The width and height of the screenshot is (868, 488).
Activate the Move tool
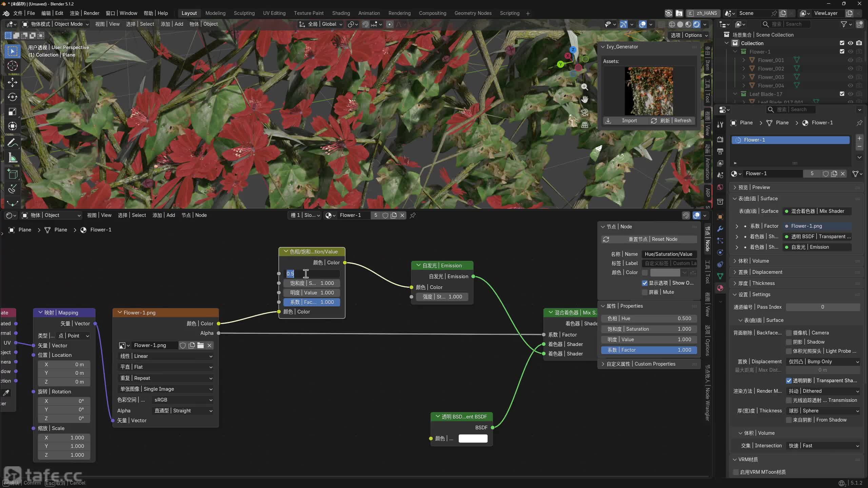click(13, 82)
